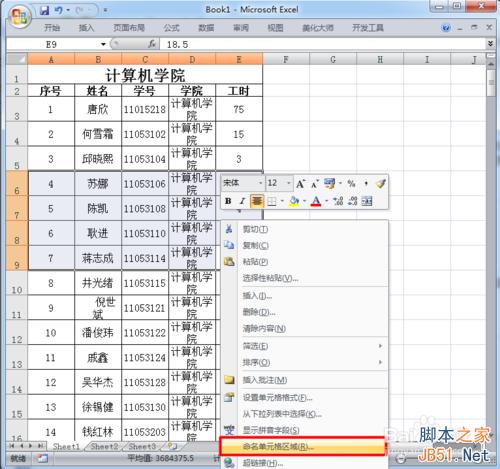Select the cell containing 唐欣
Image resolution: width=500 pixels, height=469 pixels.
point(98,109)
